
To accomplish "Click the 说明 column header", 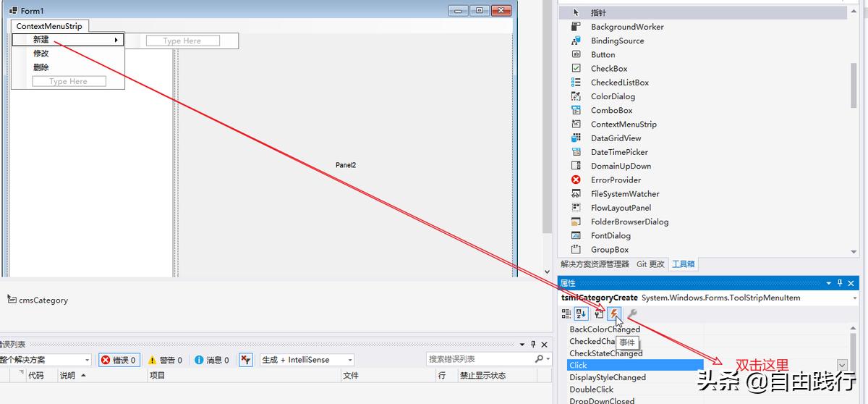I will pos(67,376).
